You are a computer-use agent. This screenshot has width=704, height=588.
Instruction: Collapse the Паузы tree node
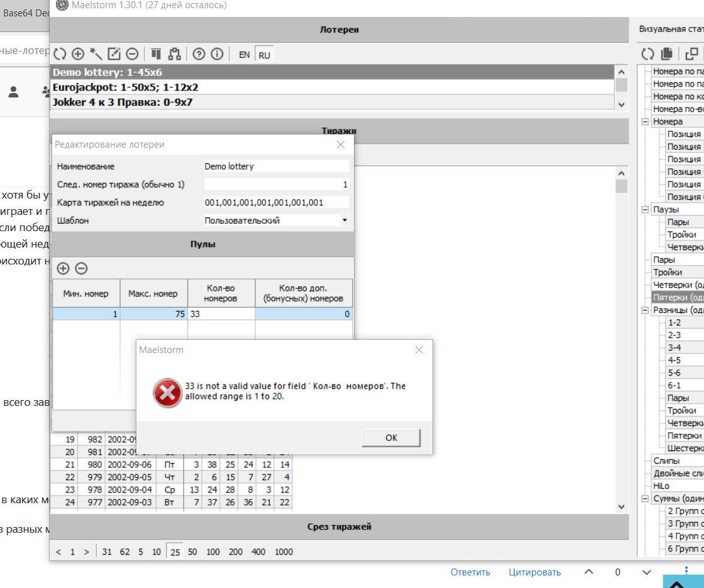coord(645,210)
